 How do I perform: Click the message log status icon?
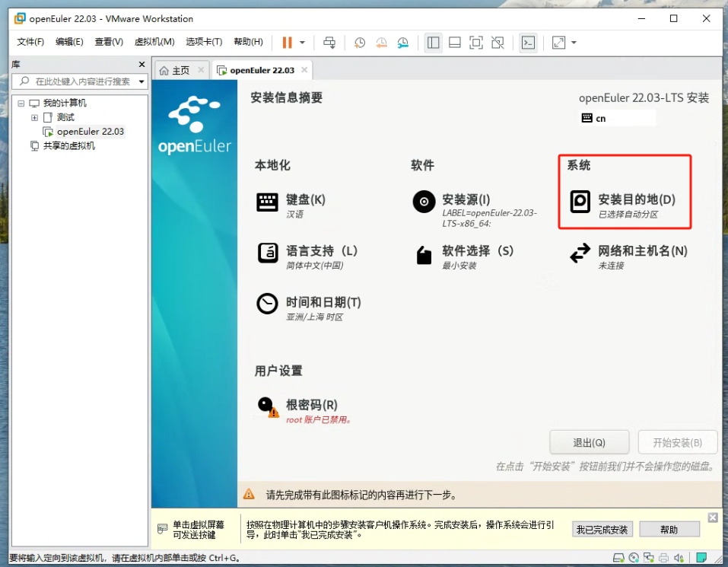(701, 557)
